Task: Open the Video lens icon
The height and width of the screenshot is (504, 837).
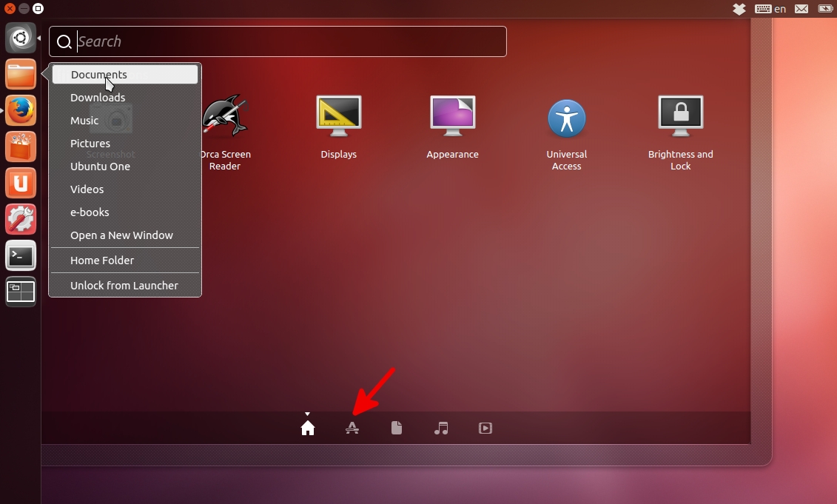Action: click(485, 428)
